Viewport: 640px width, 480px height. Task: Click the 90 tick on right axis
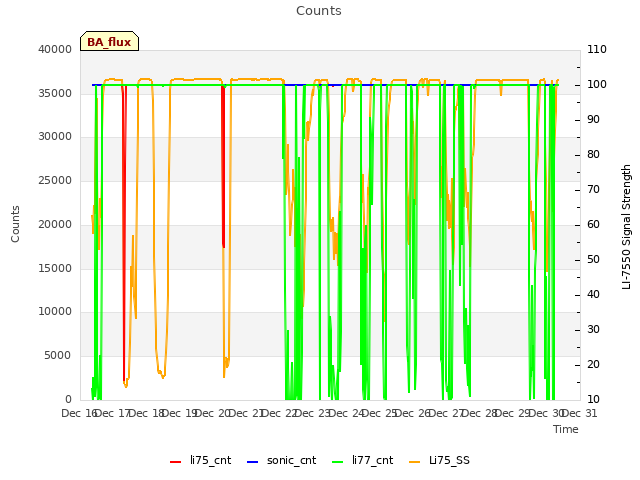[x=593, y=120]
